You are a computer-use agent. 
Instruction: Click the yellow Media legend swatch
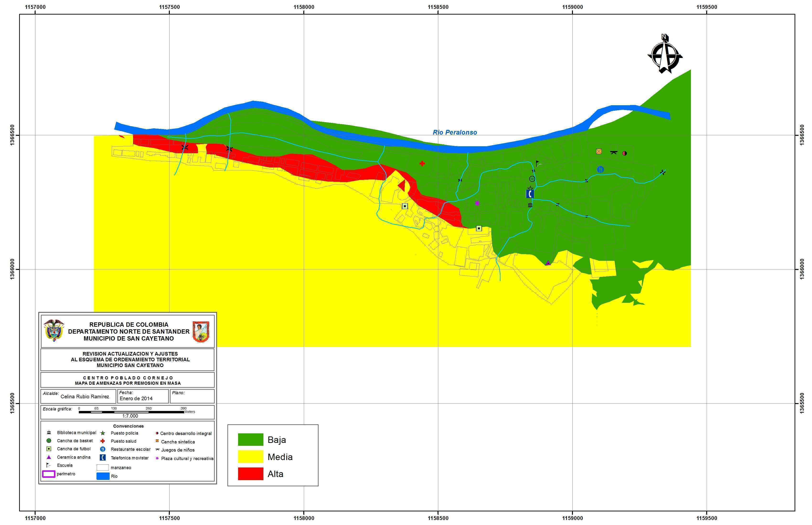pyautogui.click(x=251, y=457)
